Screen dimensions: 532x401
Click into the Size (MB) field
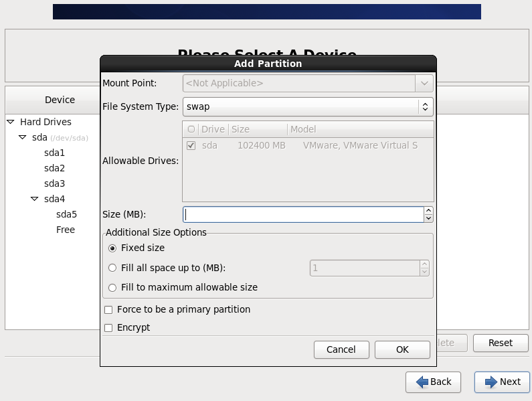(302, 214)
